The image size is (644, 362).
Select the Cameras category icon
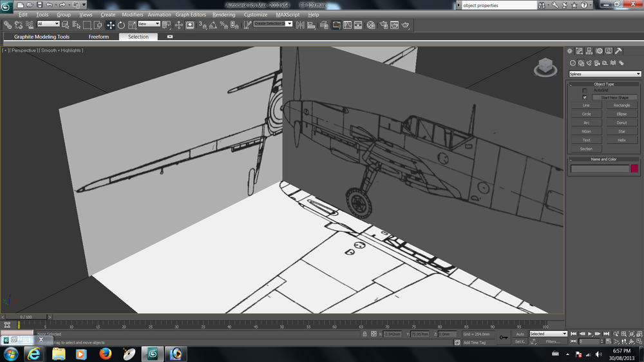click(x=597, y=63)
